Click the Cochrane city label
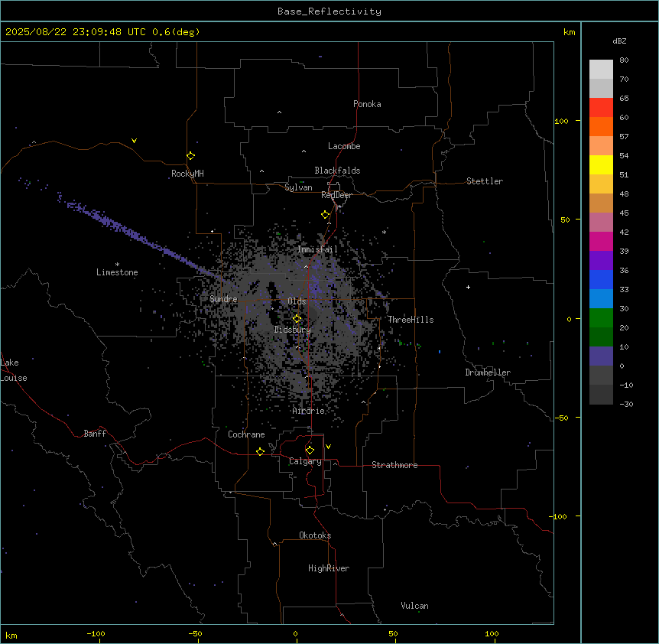The image size is (659, 644). coord(246,434)
